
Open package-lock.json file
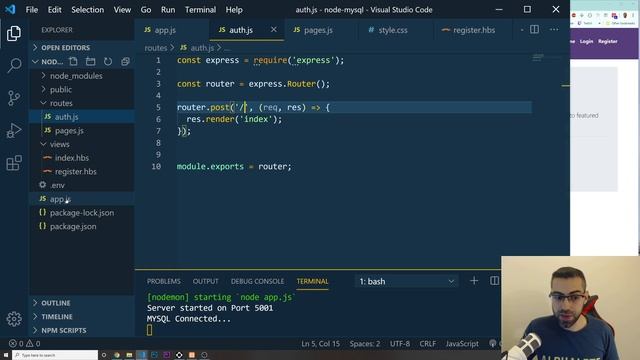coord(82,213)
